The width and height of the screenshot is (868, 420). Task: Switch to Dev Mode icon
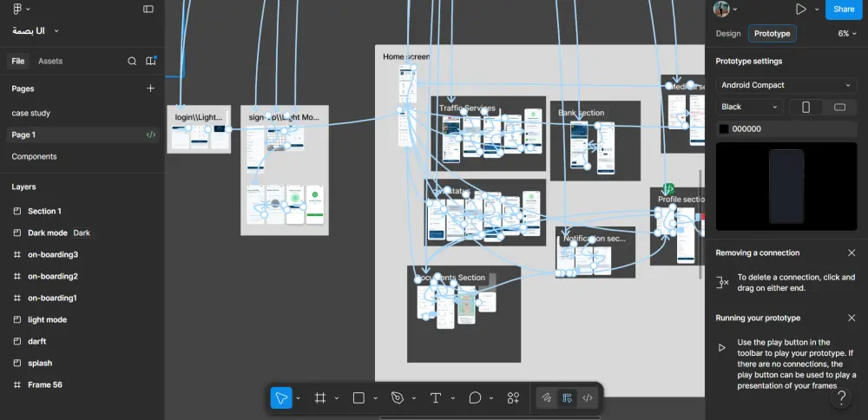point(588,397)
